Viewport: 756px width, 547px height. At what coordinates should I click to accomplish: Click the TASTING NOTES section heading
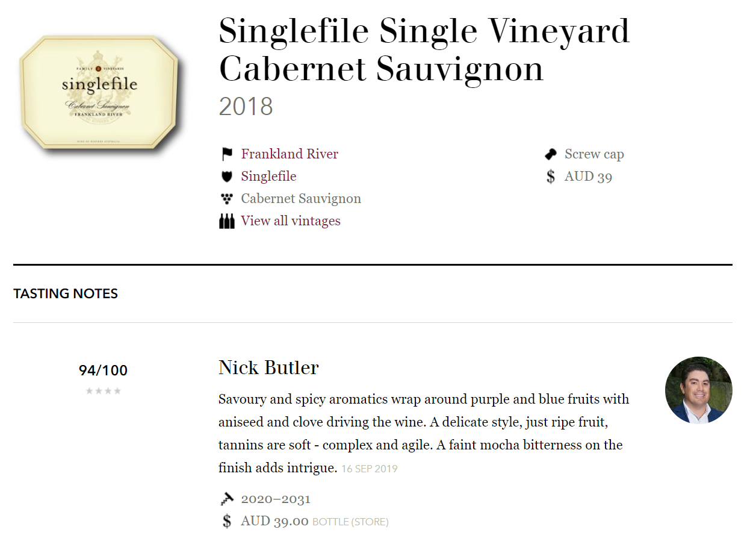click(x=66, y=294)
